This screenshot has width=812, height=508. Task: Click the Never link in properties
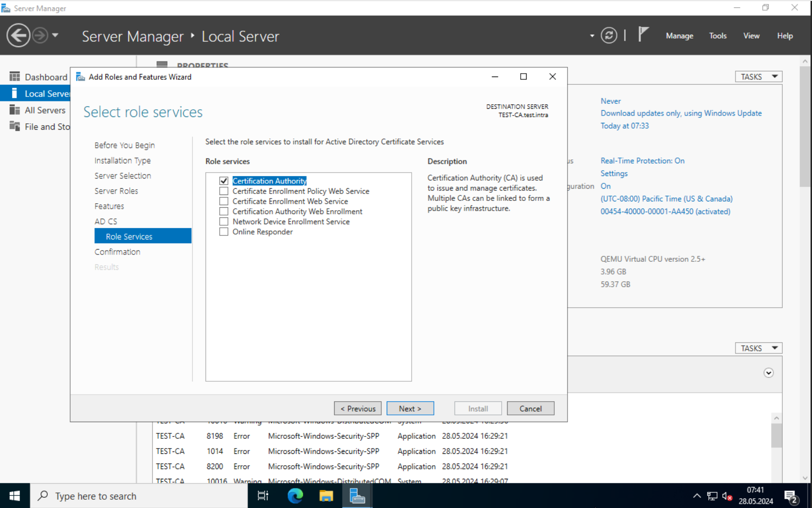[610, 101]
